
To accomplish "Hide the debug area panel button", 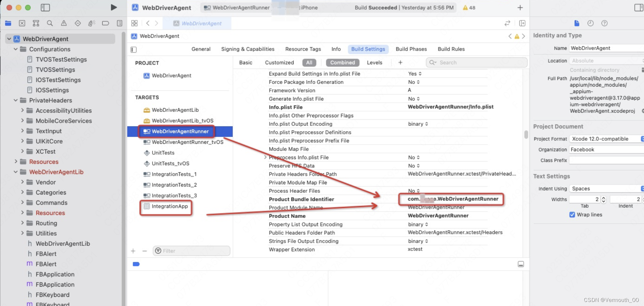I will pyautogui.click(x=521, y=264).
